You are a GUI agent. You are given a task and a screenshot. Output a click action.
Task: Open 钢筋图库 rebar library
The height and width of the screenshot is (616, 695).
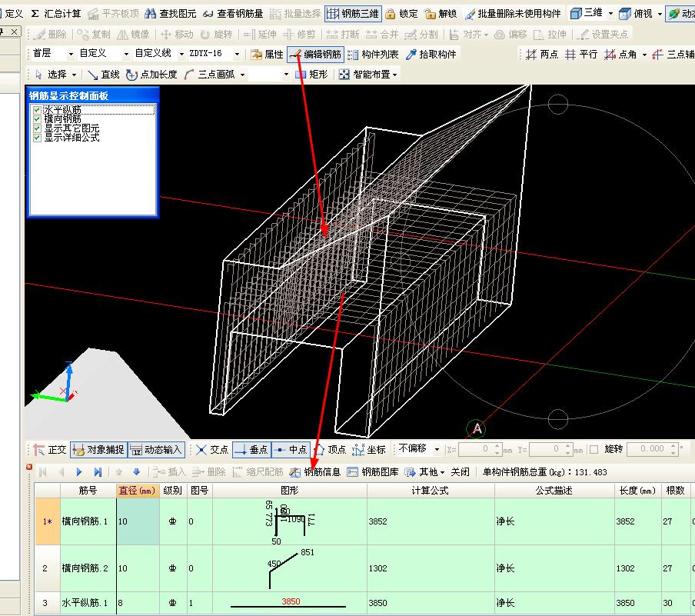(x=372, y=472)
